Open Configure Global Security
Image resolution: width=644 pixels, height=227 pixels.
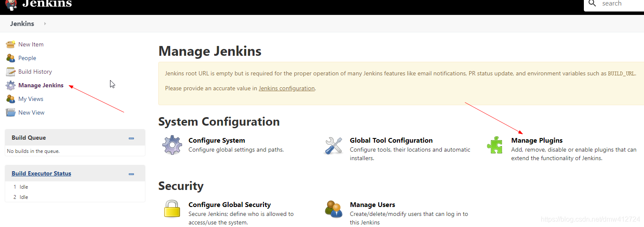click(x=229, y=204)
